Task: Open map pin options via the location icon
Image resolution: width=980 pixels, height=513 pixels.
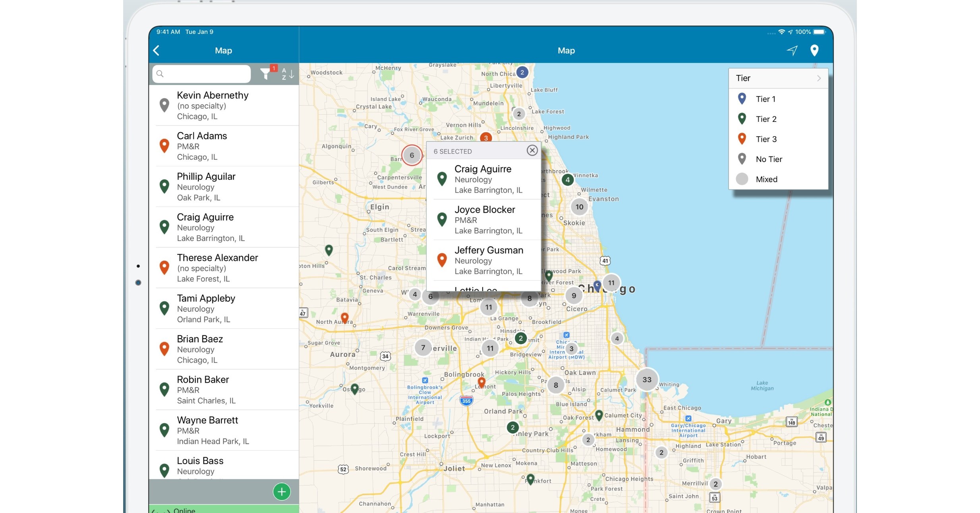Action: pos(815,50)
